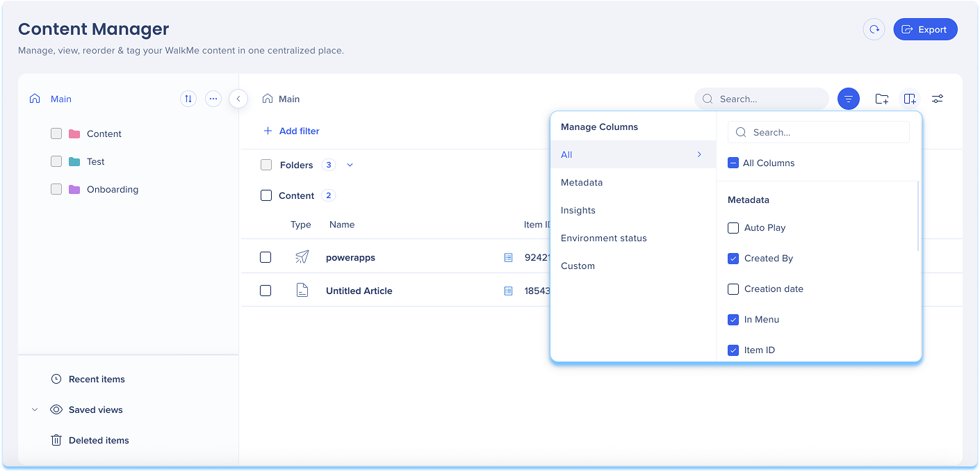Screen dimensions: 980x472
Task: Open the filter icon next to search
Action: (848, 99)
